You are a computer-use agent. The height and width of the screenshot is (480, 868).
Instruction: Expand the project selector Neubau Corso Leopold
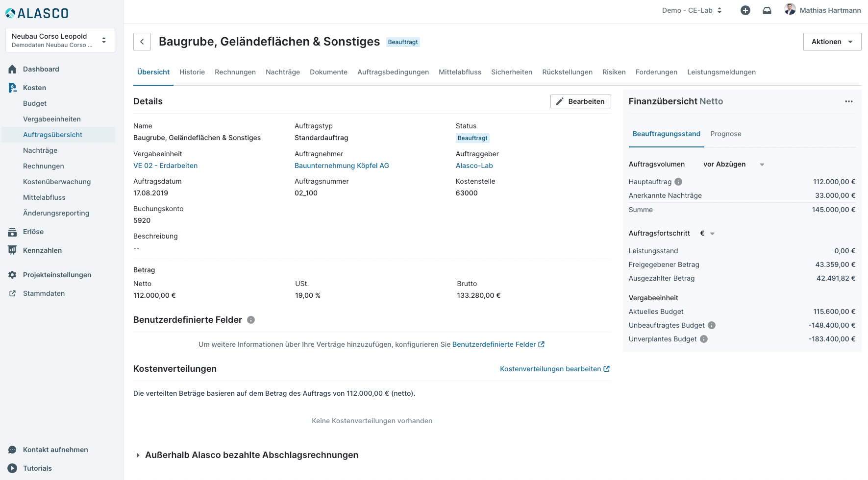coord(60,40)
